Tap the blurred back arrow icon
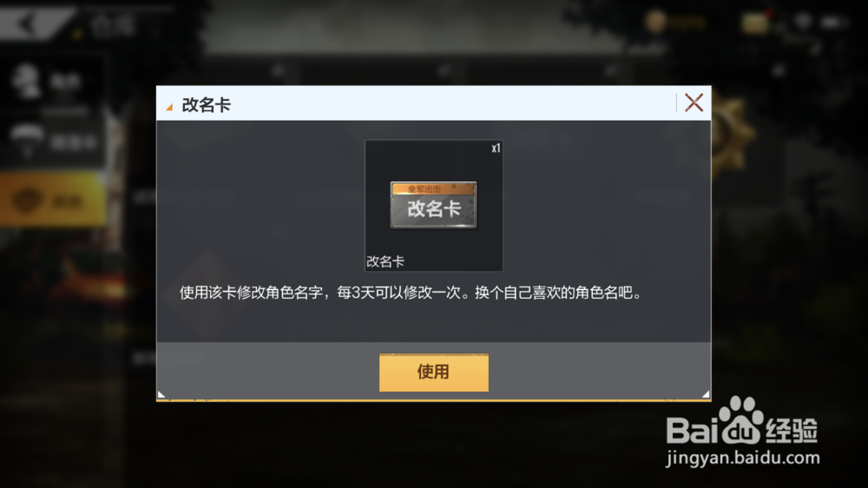 (29, 23)
